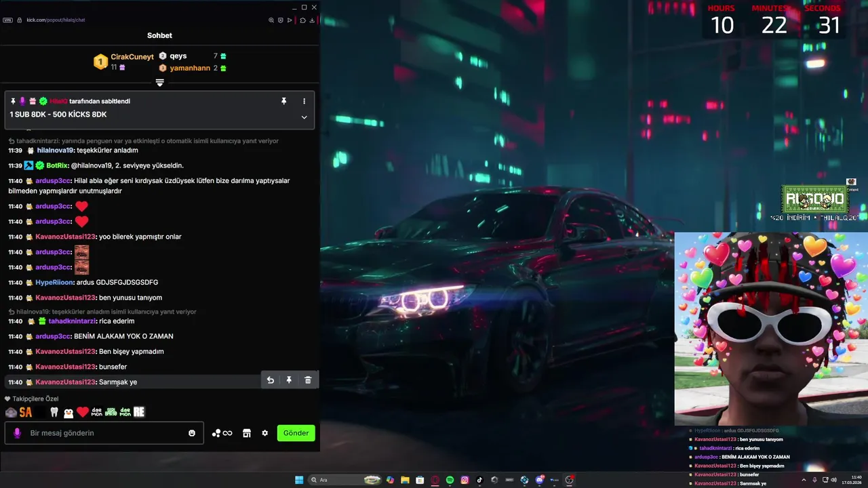Click KavanozUstasi123 on the 'yoo bilerek' message
The height and width of the screenshot is (488, 868).
(65, 237)
